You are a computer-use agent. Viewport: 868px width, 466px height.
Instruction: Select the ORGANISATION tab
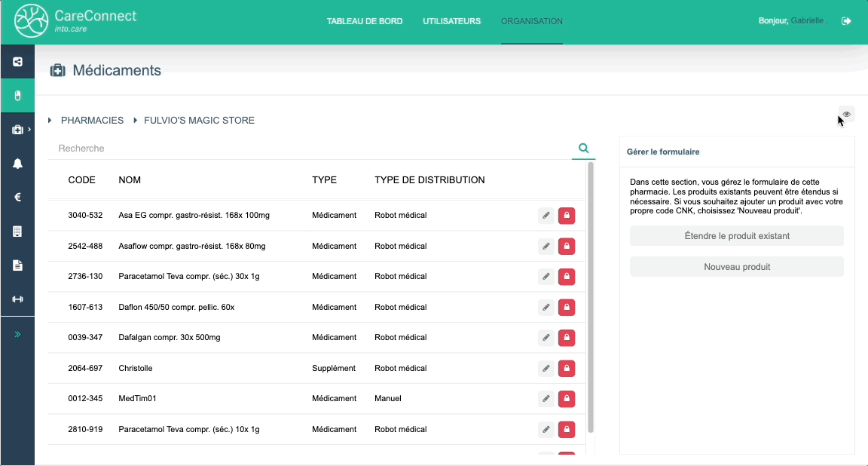531,21
